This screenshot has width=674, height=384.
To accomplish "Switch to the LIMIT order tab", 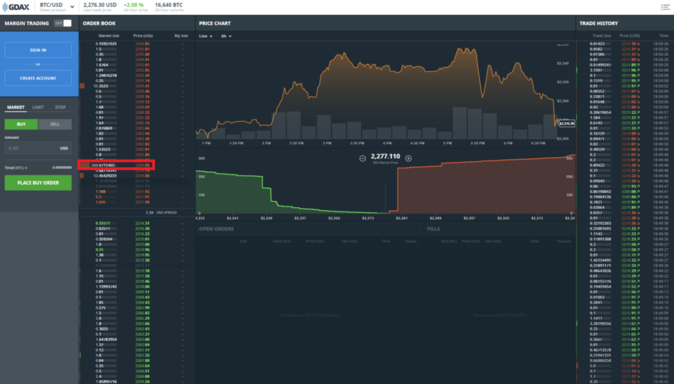I will (x=38, y=108).
